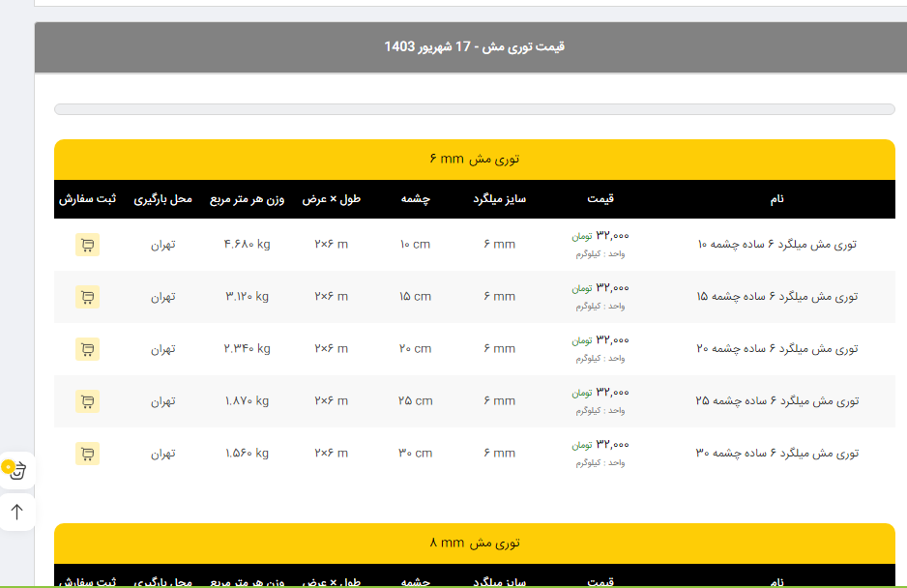Click the وزن هر متر مربع header in the 6 mm table
The width and height of the screenshot is (907, 588).
[x=248, y=199]
